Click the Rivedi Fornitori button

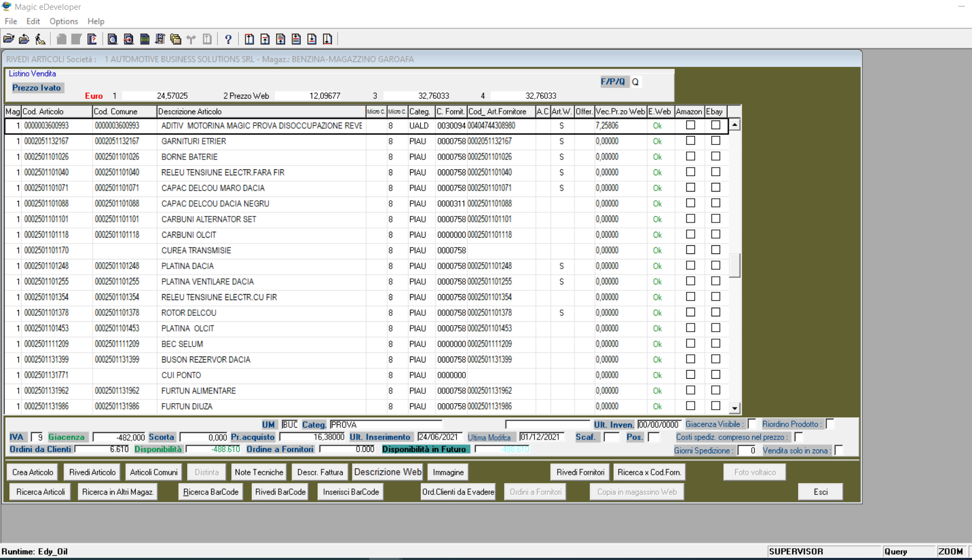(x=580, y=472)
